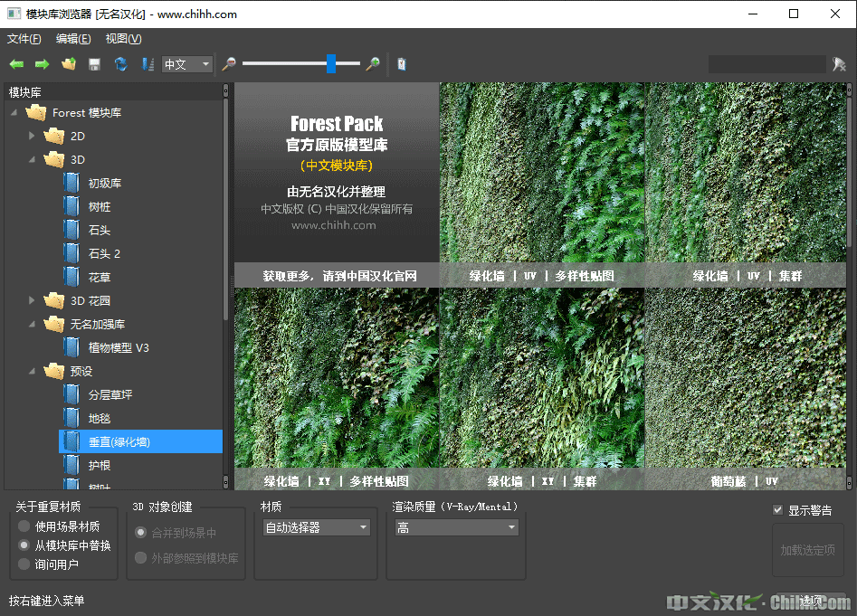
Task: Click the clear filter funnel icon
Action: pos(839,64)
